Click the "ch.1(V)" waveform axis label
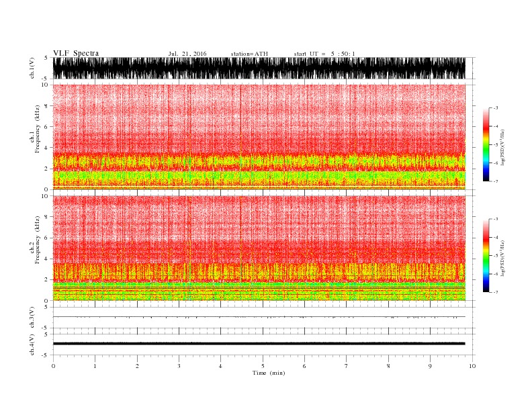532x411 pixels. tap(32, 68)
